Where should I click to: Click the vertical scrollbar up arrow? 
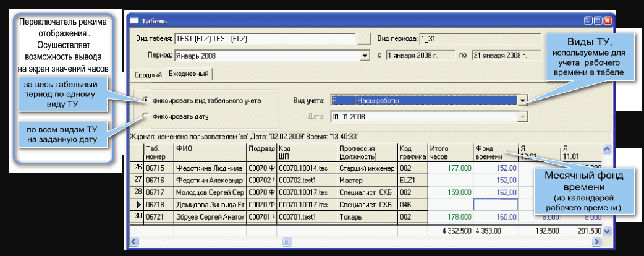606,150
